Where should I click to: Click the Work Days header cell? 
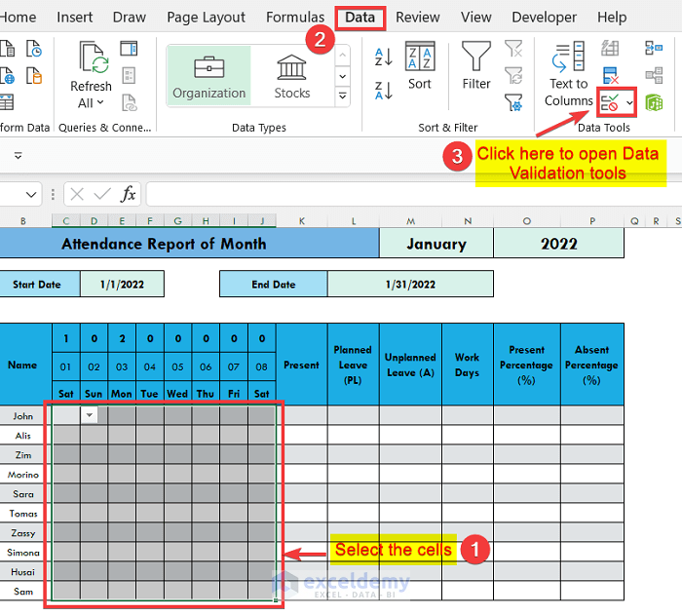468,365
